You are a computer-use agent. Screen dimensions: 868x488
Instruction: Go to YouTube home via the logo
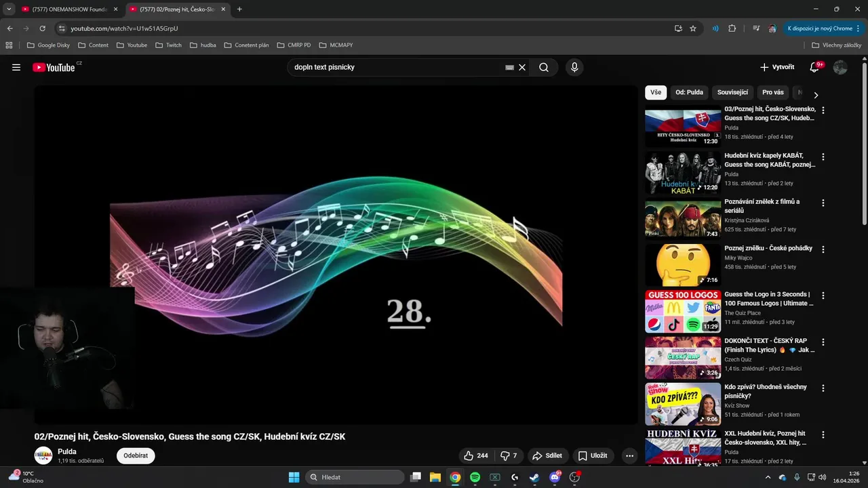click(54, 67)
